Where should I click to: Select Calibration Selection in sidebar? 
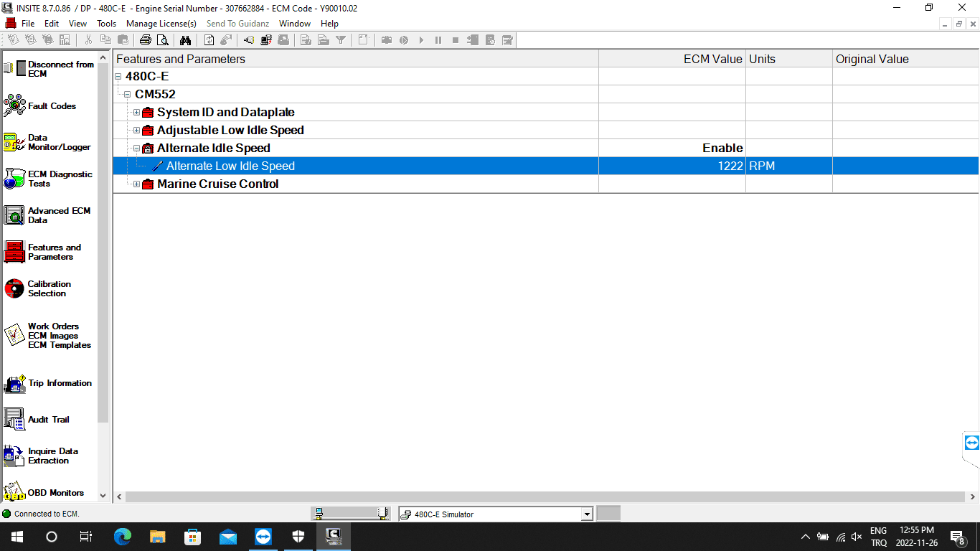pos(15,288)
